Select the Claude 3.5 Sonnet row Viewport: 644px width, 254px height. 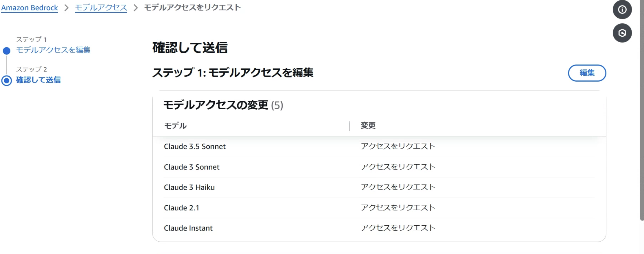point(195,146)
